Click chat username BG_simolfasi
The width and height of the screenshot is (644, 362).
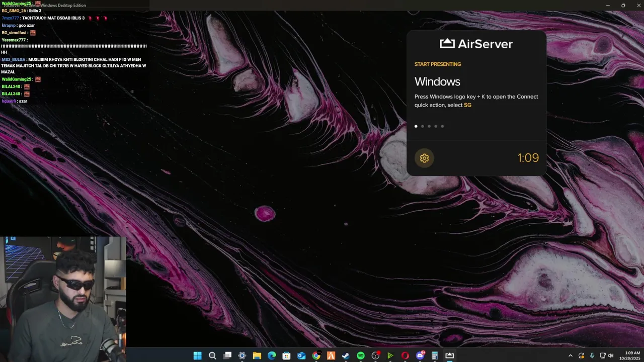pos(15,33)
